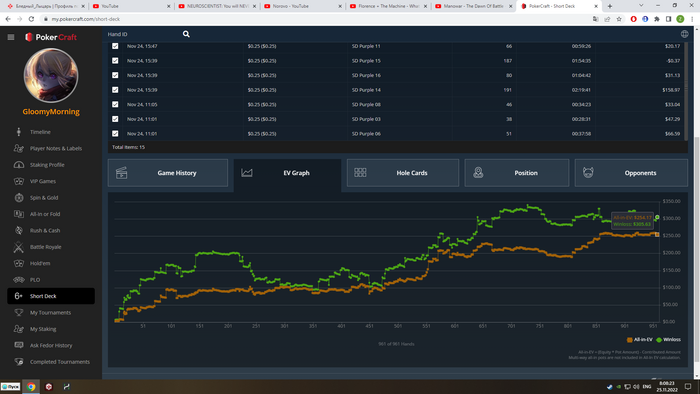
Task: Click the 'SD Purple 08' table name
Action: [366, 104]
